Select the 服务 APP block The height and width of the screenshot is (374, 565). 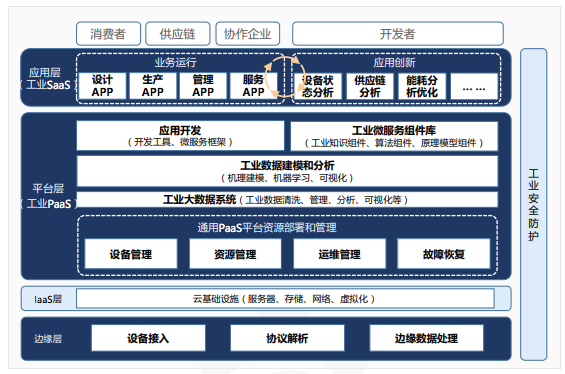coord(253,86)
